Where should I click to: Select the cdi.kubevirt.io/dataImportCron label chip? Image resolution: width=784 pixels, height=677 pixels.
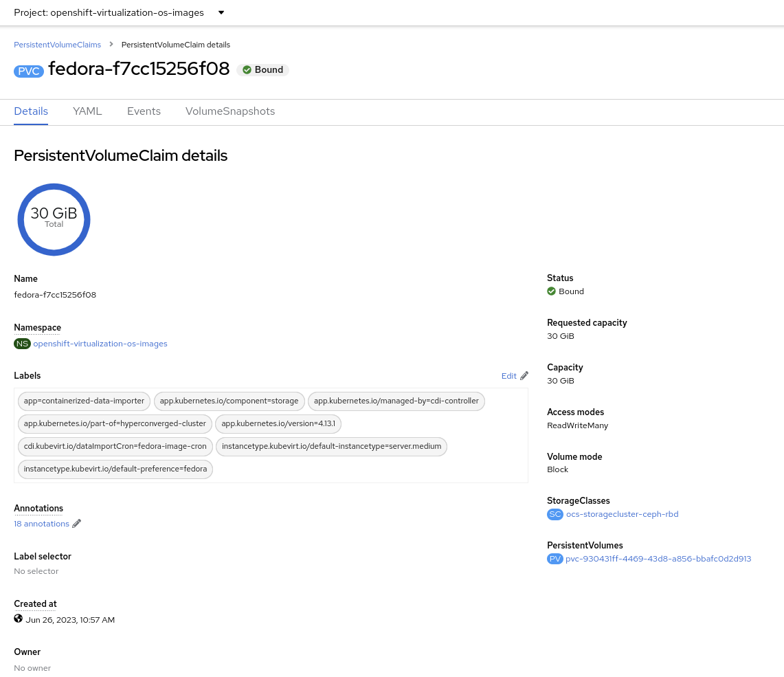pyautogui.click(x=115, y=447)
